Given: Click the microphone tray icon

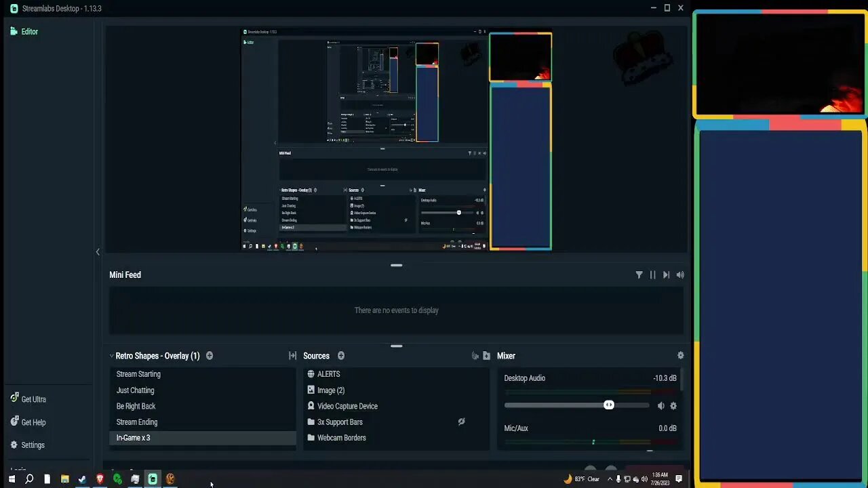Looking at the screenshot, I should click(618, 479).
